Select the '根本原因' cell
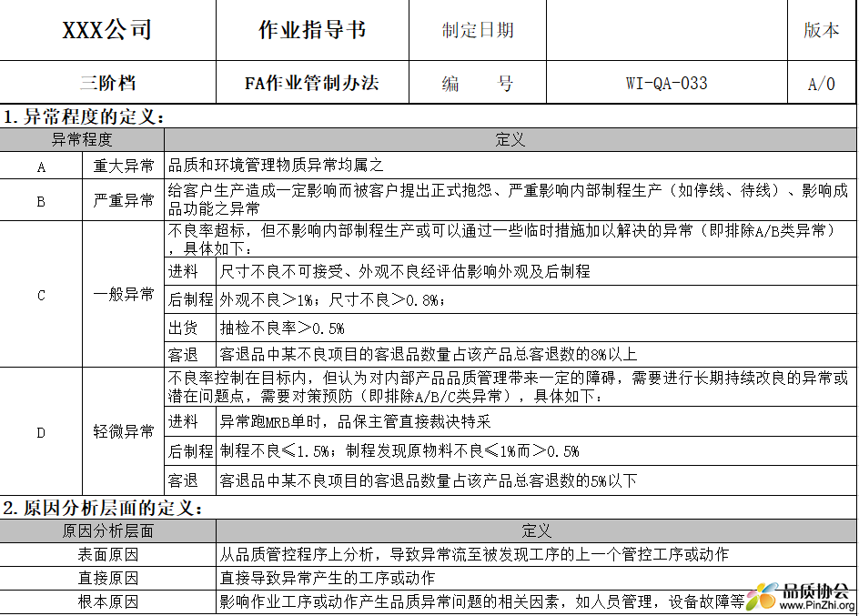The height and width of the screenshot is (616, 859). (x=107, y=601)
